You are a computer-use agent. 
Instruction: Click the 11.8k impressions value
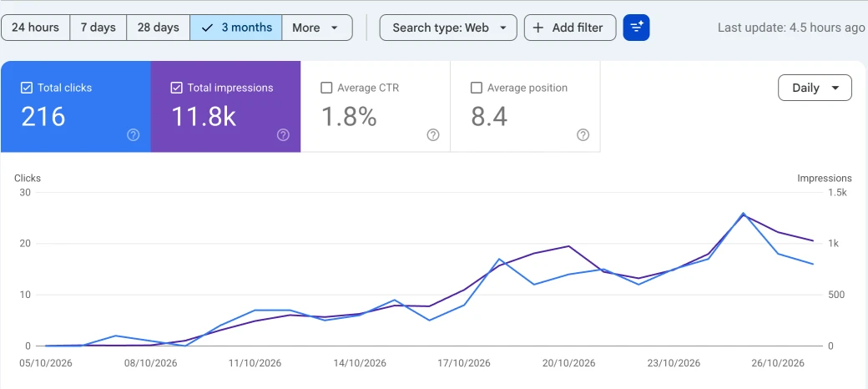tap(203, 116)
